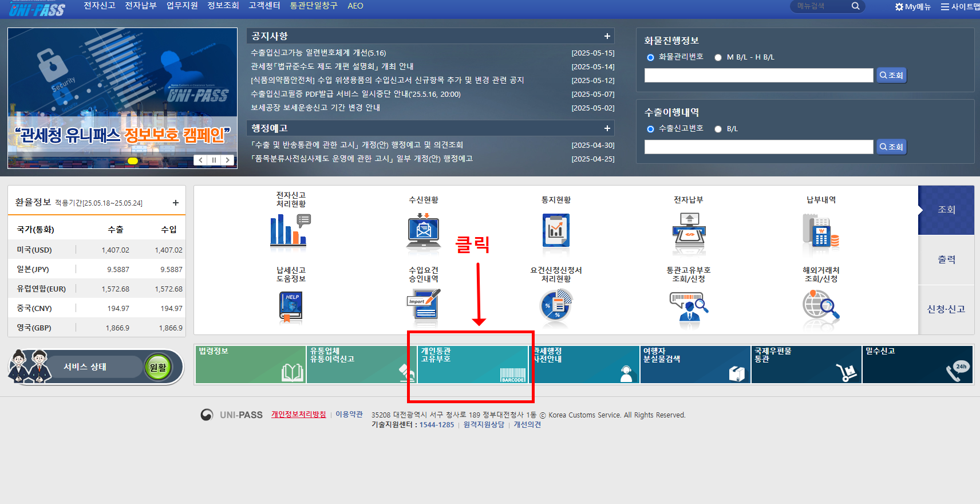Open the 법령정보 tile
The width and height of the screenshot is (980, 504).
pyautogui.click(x=251, y=364)
